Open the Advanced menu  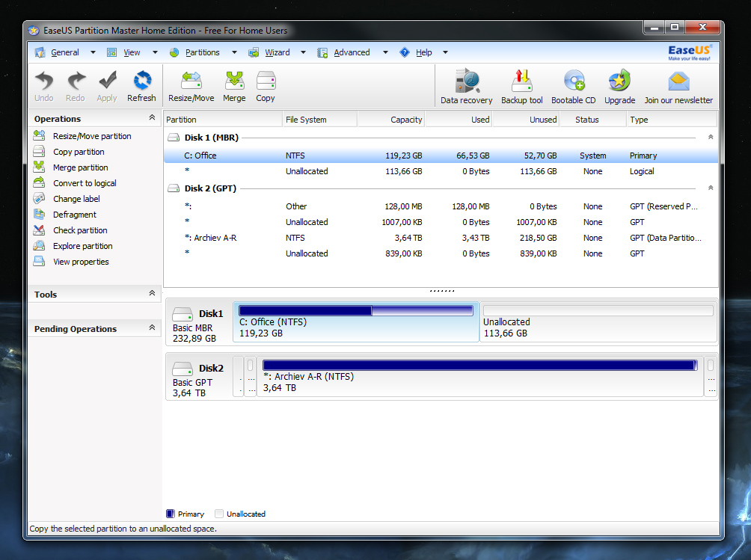(352, 52)
